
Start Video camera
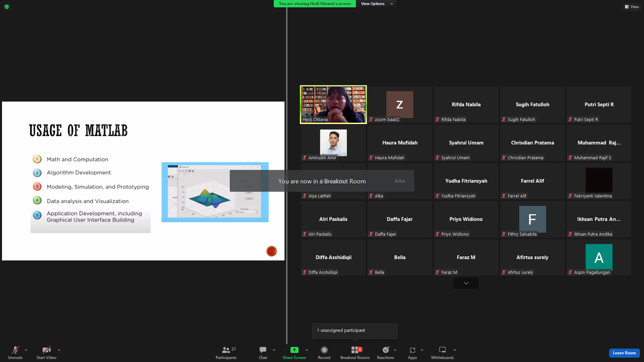(x=46, y=353)
